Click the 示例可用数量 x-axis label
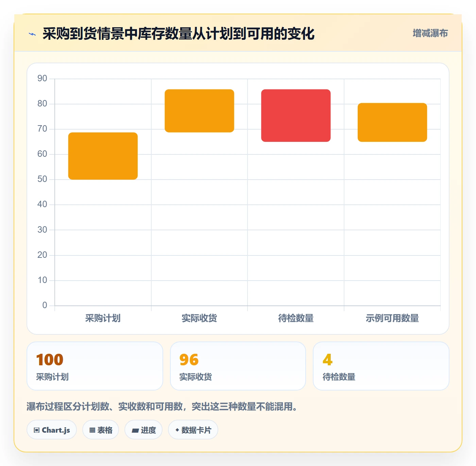476x466 pixels. [392, 318]
